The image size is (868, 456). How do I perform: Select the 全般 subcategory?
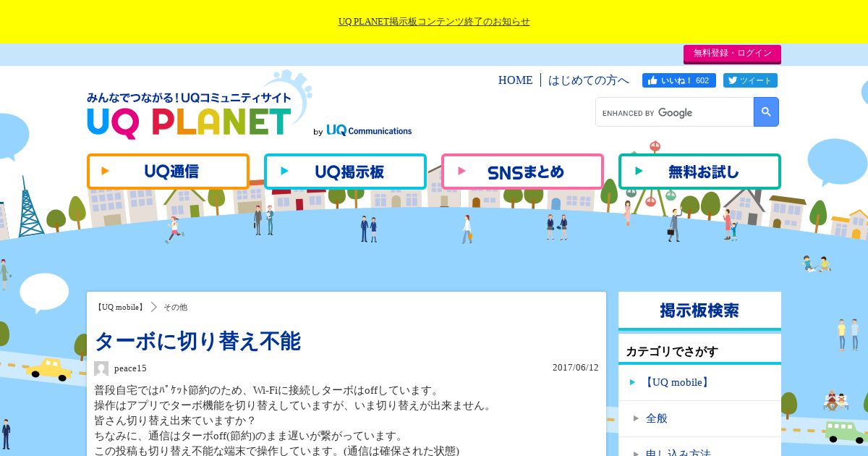click(x=699, y=418)
